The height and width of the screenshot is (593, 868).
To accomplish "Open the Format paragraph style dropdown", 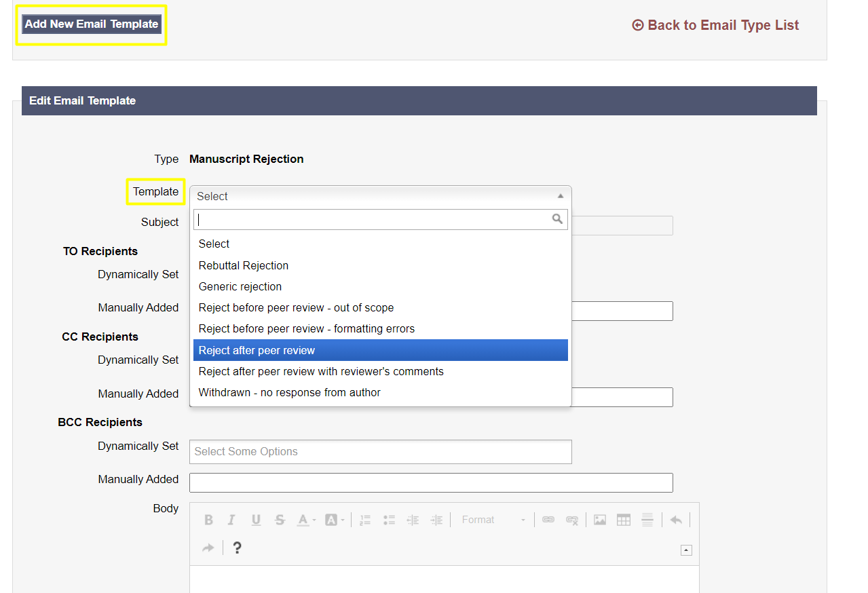I will (493, 520).
